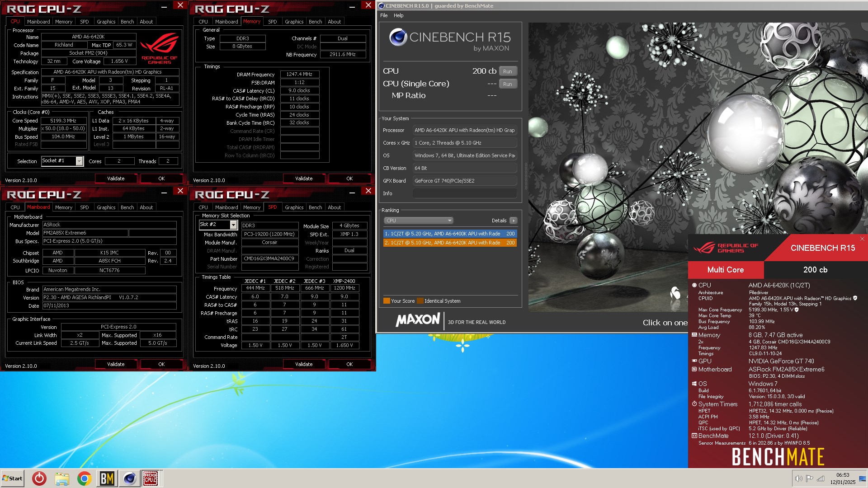Select ranking entry 1C/2T @ 5.10 GHz
Viewport: 868px width, 488px height.
(x=450, y=243)
